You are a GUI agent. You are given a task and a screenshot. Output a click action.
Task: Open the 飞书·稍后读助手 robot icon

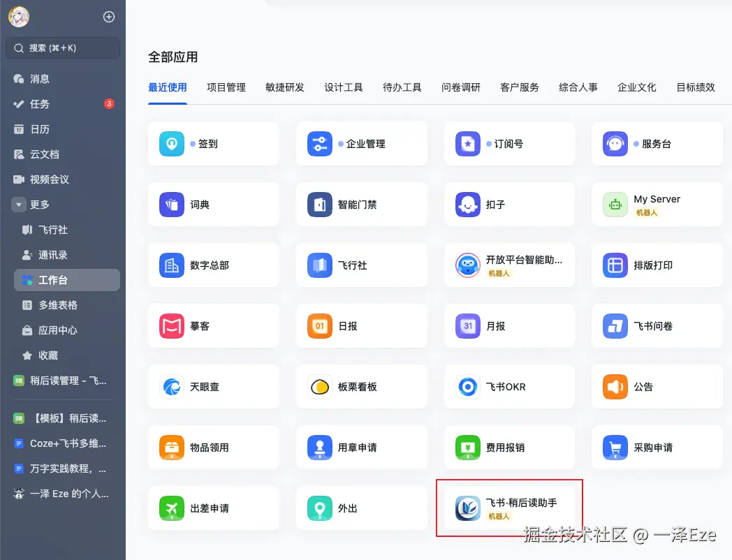(468, 508)
